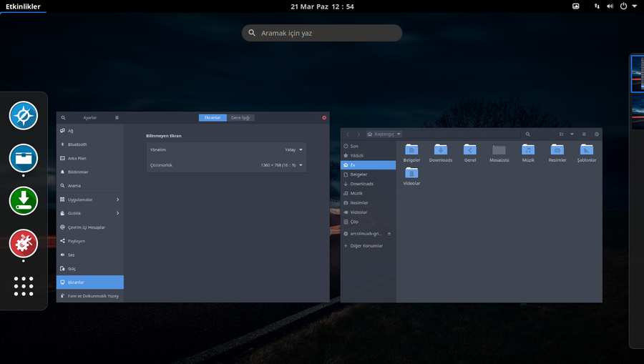644x364 pixels.
Task: Open the web browser from the dock
Action: pyautogui.click(x=24, y=115)
